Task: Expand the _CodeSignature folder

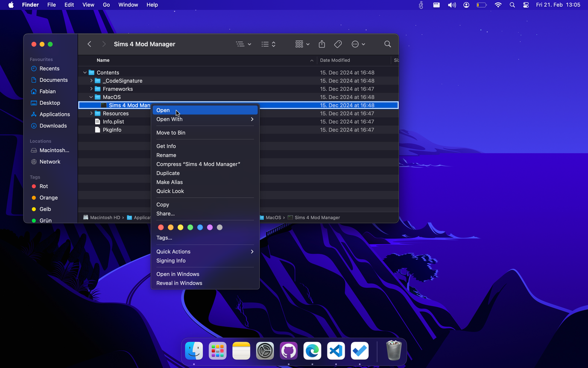Action: point(91,81)
